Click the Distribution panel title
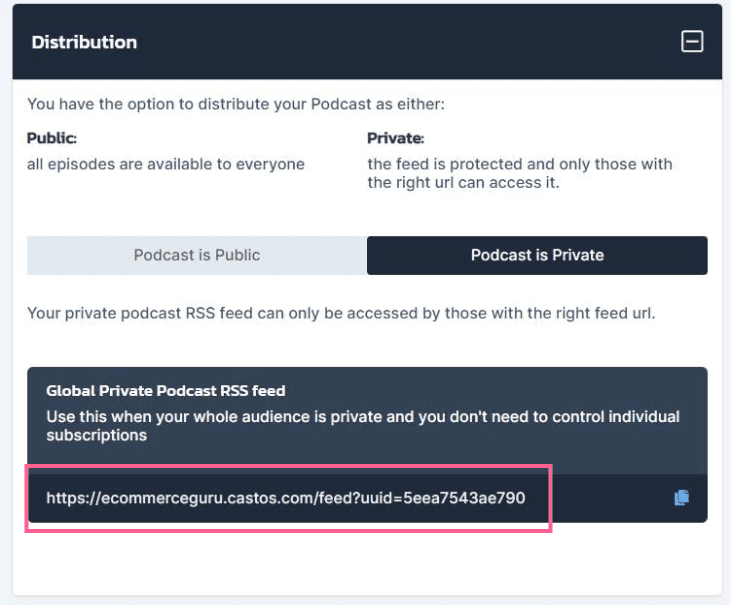Screen dimensions: 731x605 [x=84, y=42]
